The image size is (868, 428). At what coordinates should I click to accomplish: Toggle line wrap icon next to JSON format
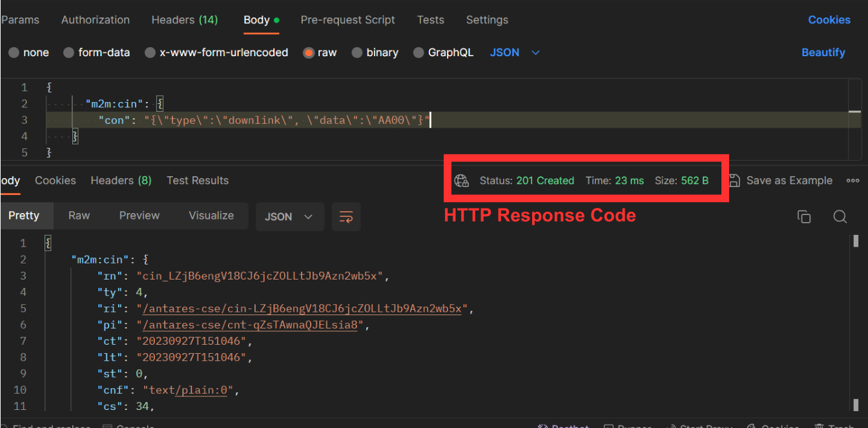(346, 217)
